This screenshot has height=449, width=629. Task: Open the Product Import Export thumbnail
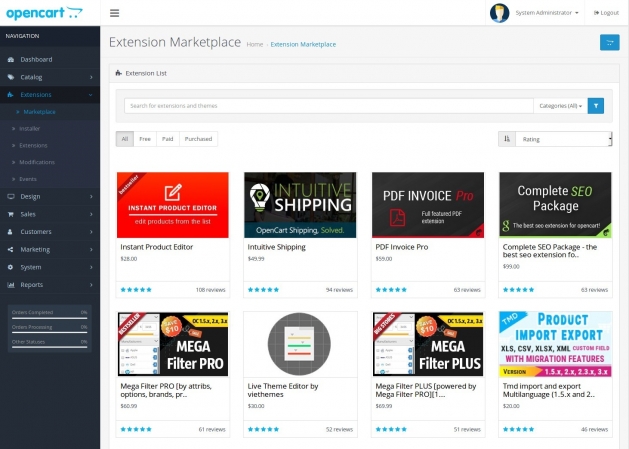[x=555, y=344]
